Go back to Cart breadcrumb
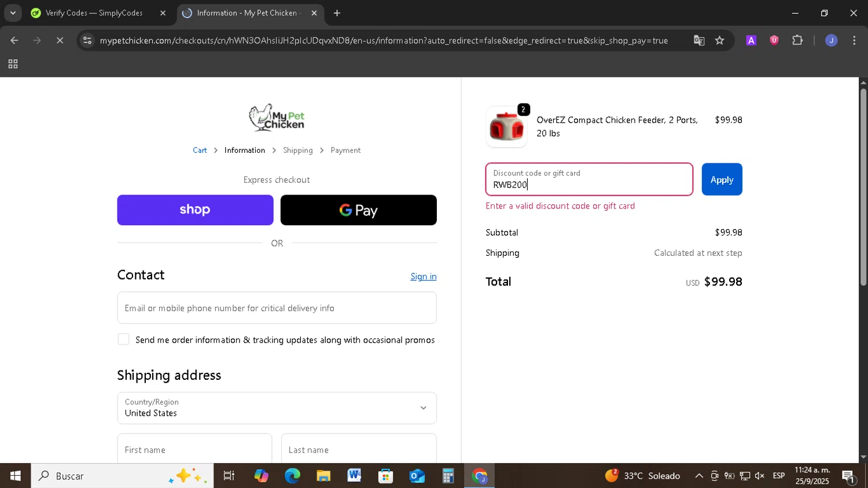This screenshot has width=868, height=488. 200,150
